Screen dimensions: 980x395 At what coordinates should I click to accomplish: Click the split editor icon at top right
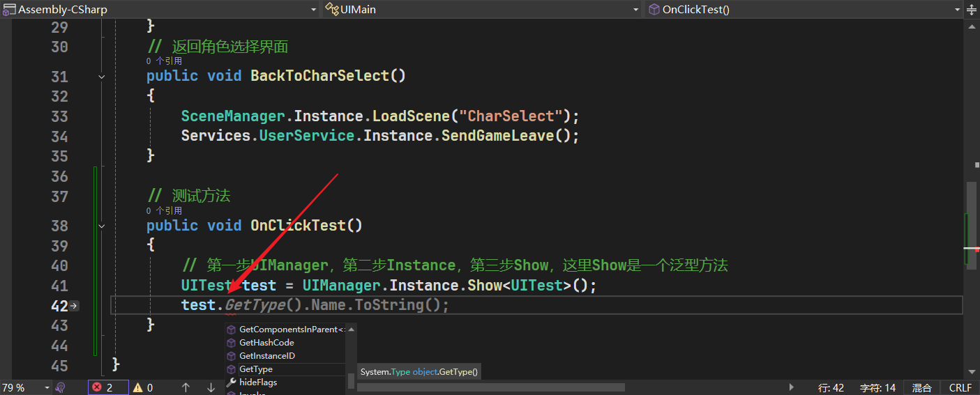[x=972, y=10]
